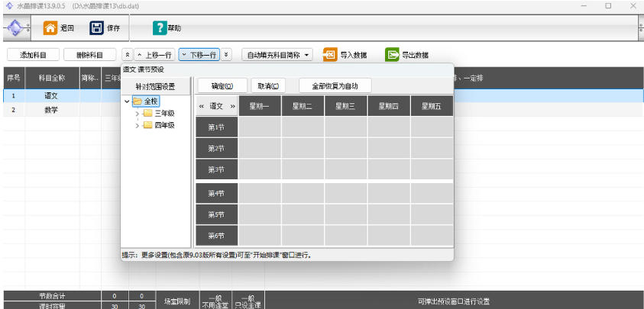This screenshot has width=644, height=309.
Task: Click the green export data icon
Action: (392, 55)
